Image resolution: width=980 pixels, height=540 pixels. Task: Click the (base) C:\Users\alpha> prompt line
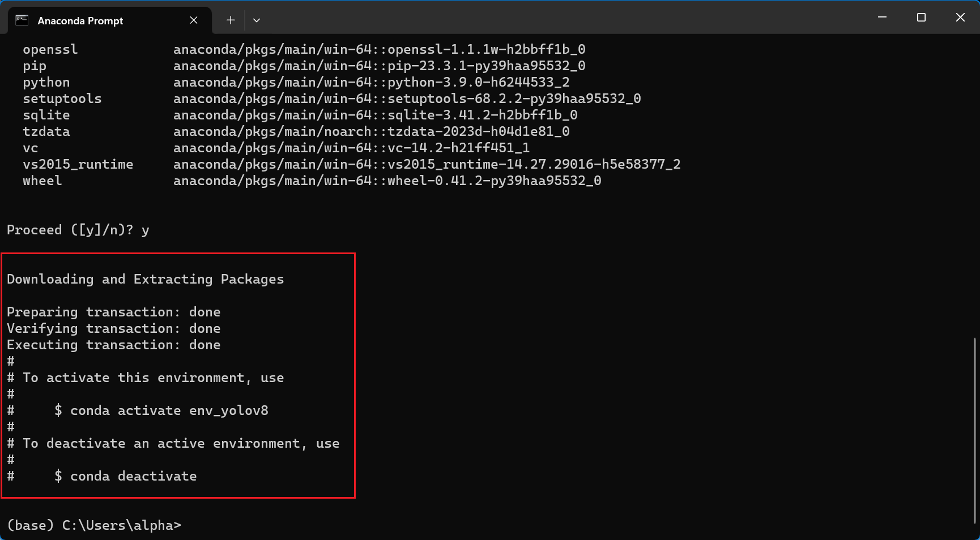coord(94,525)
